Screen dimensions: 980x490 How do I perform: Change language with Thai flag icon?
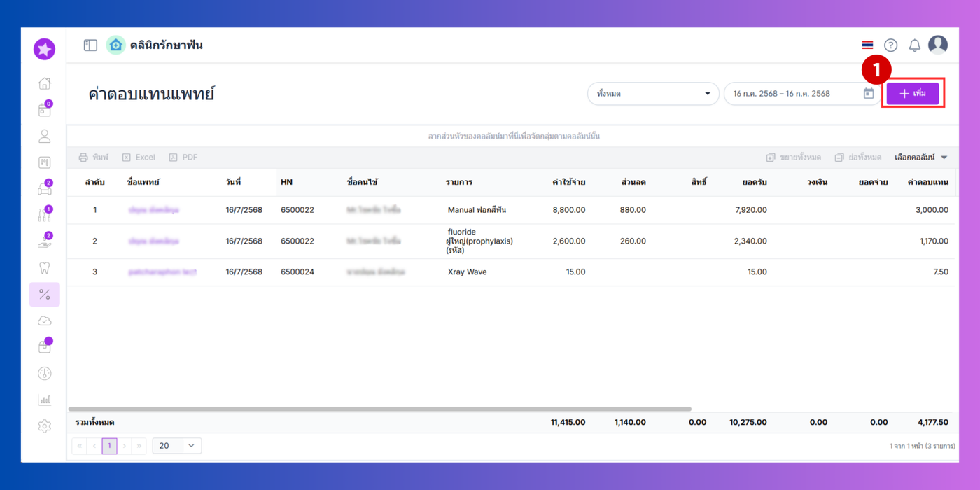pyautogui.click(x=867, y=45)
